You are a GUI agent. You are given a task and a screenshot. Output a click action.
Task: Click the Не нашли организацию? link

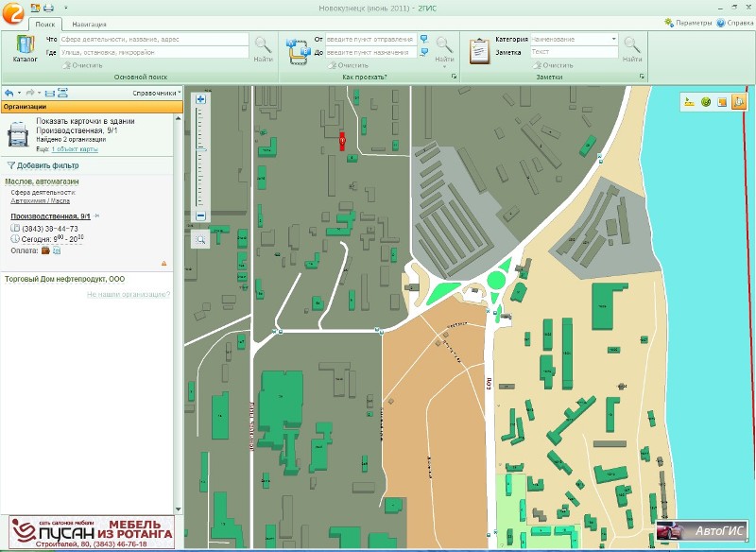(129, 294)
